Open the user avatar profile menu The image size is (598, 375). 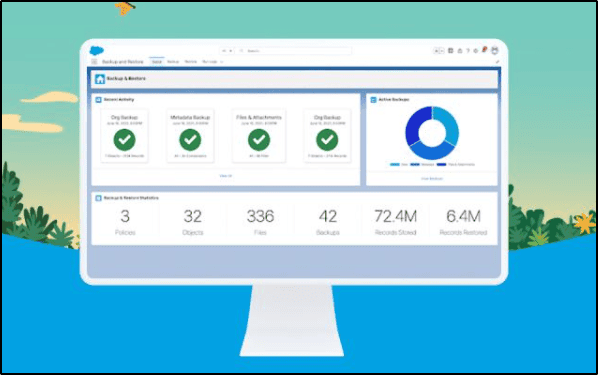(495, 50)
